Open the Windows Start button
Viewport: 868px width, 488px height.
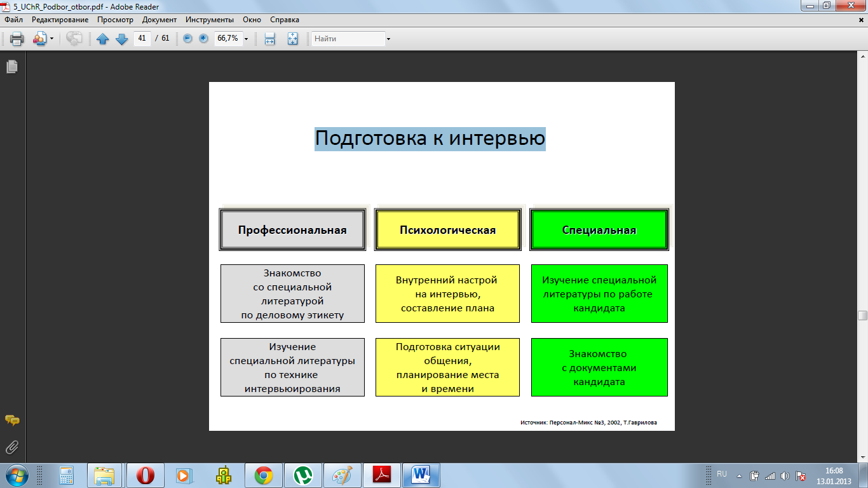pyautogui.click(x=17, y=475)
